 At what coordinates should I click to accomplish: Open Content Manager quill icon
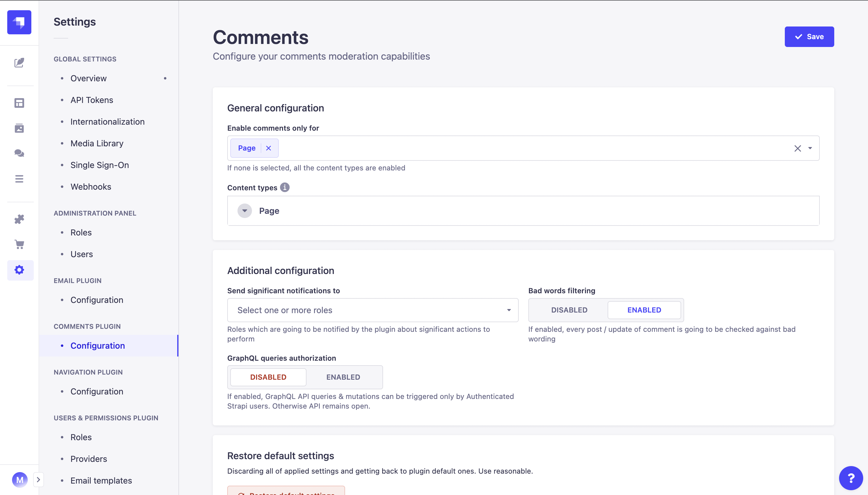pos(19,63)
